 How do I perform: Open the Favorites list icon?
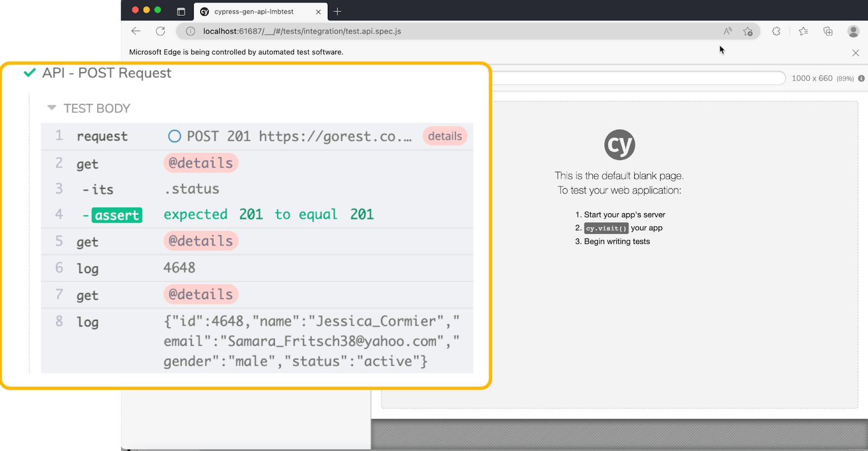pyautogui.click(x=803, y=31)
